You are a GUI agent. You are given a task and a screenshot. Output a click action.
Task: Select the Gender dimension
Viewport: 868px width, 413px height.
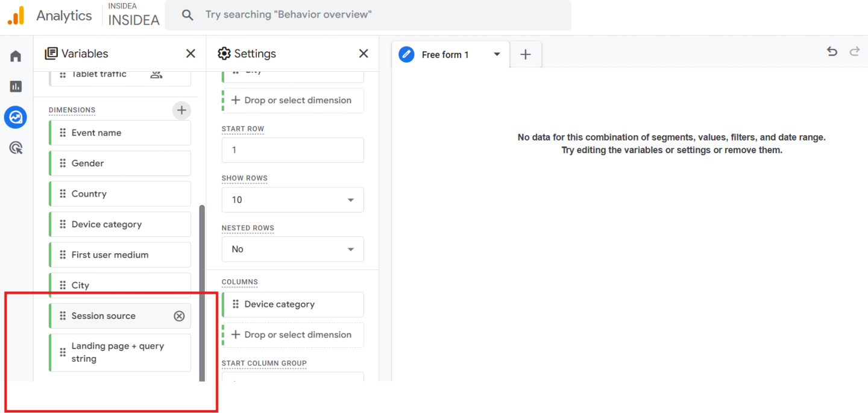click(120, 163)
